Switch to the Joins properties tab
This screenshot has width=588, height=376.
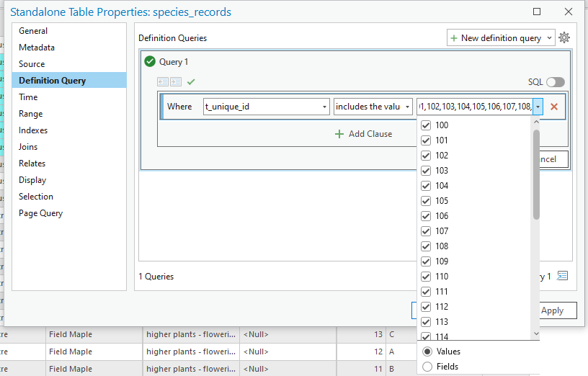[x=28, y=147]
